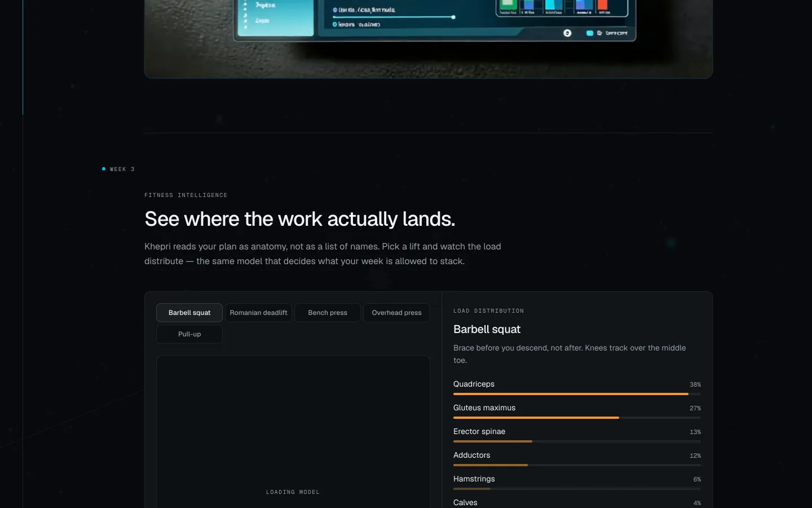
Task: Click the 6% Hamstrings value
Action: click(697, 479)
